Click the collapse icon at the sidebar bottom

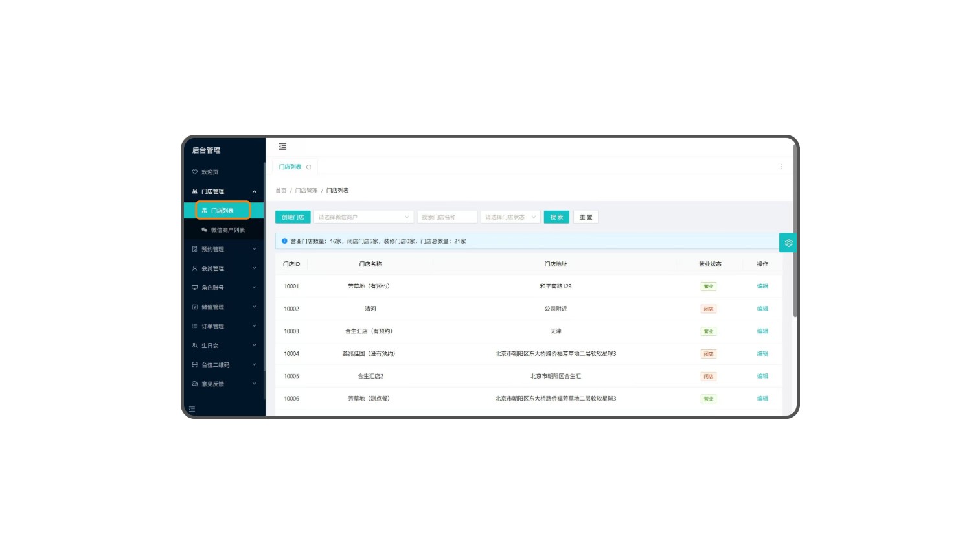coord(192,409)
